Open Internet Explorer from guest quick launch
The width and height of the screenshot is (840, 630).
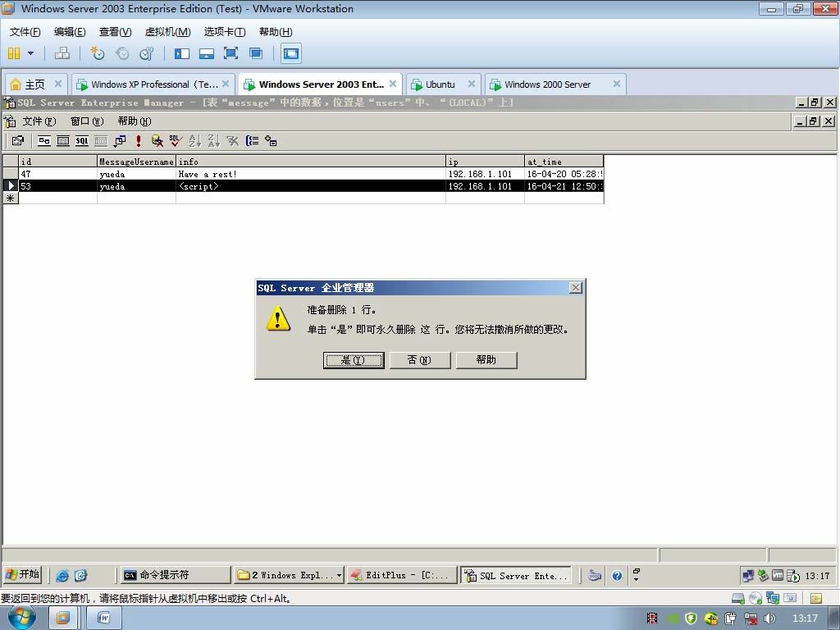click(x=62, y=575)
